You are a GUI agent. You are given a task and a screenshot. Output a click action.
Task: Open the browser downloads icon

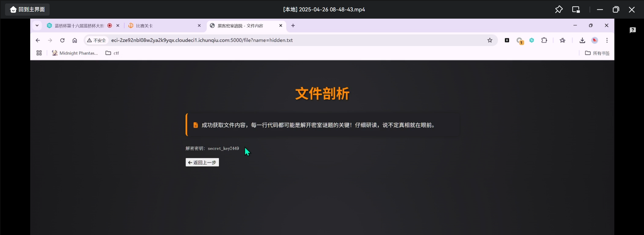[582, 40]
